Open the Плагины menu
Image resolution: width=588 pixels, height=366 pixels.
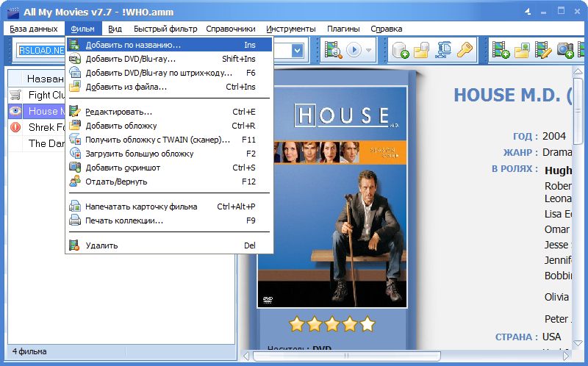[x=343, y=29]
